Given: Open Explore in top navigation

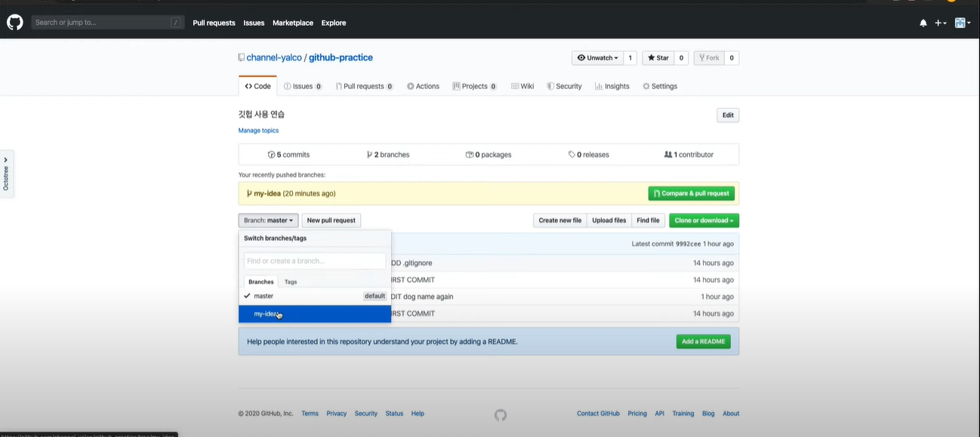Looking at the screenshot, I should pyautogui.click(x=334, y=23).
